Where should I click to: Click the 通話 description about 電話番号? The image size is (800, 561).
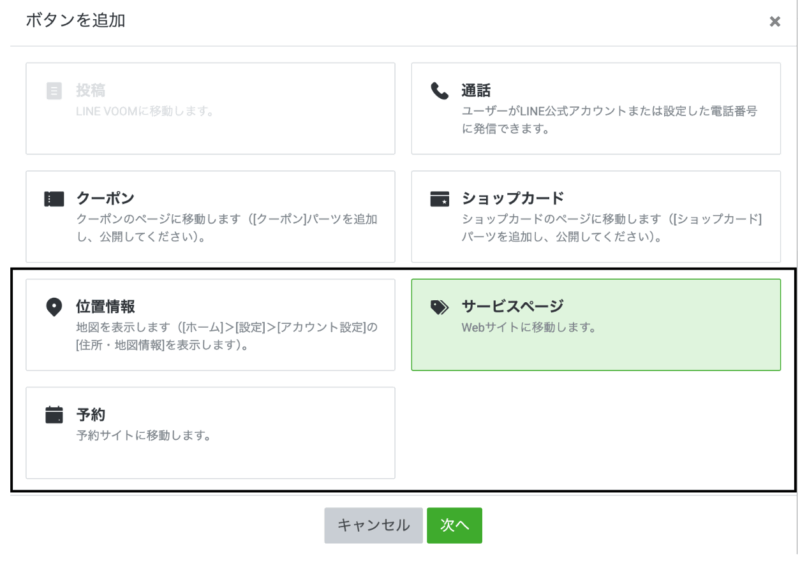coord(609,120)
